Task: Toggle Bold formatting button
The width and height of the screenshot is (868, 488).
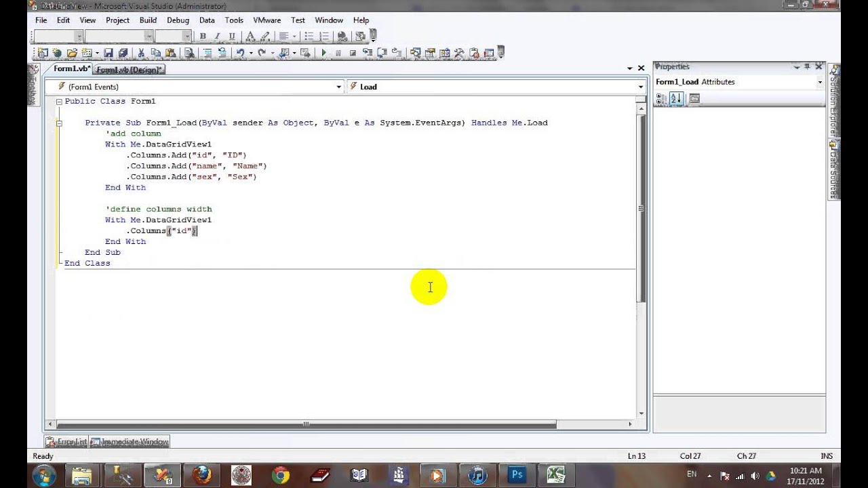Action: pyautogui.click(x=203, y=36)
